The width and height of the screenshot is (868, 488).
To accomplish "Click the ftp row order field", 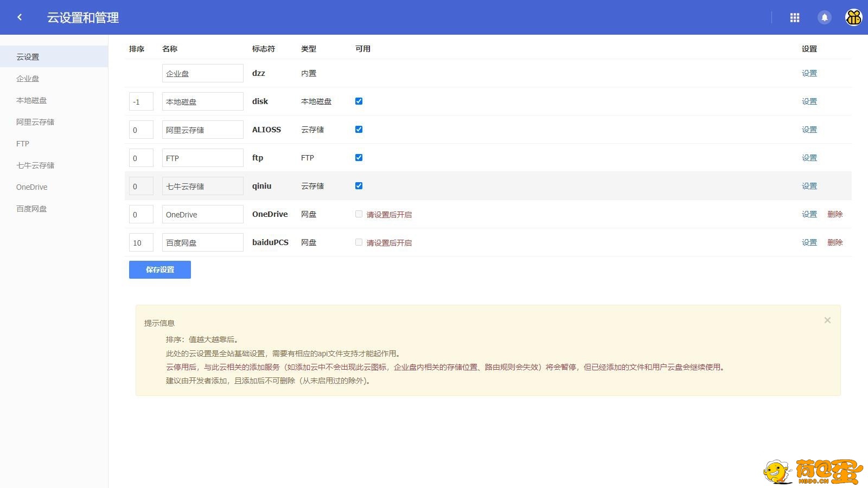I will tap(141, 158).
